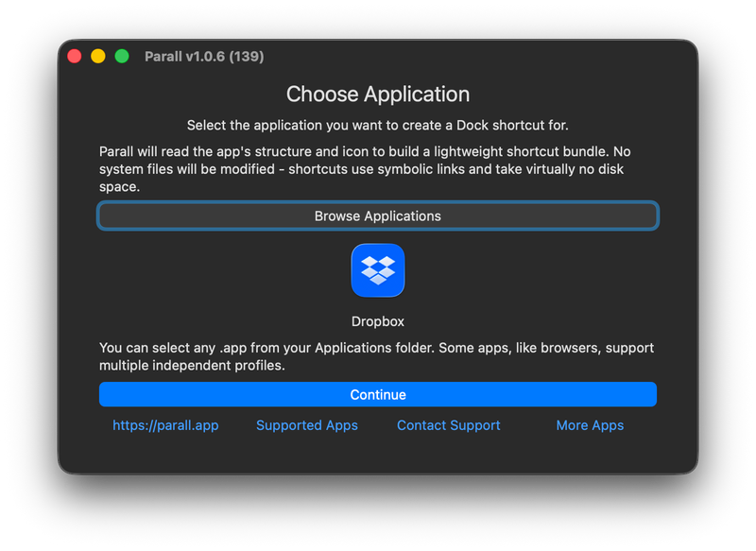Open the Supported Apps link
The width and height of the screenshot is (756, 551).
coord(306,425)
